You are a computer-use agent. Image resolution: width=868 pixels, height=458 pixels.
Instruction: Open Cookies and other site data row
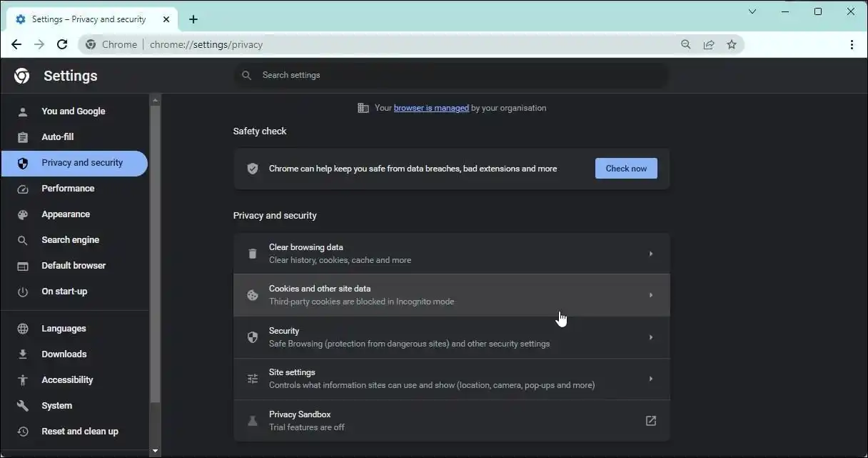click(451, 295)
